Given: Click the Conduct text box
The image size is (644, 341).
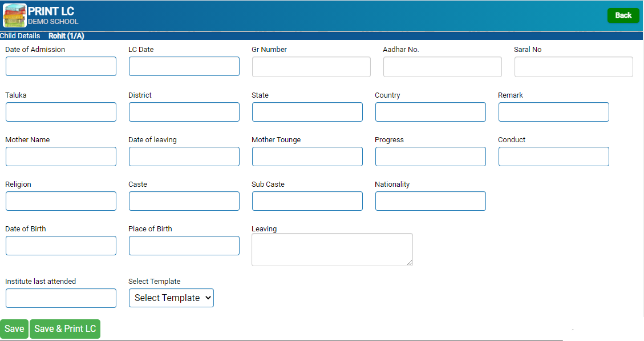Looking at the screenshot, I should click(554, 157).
